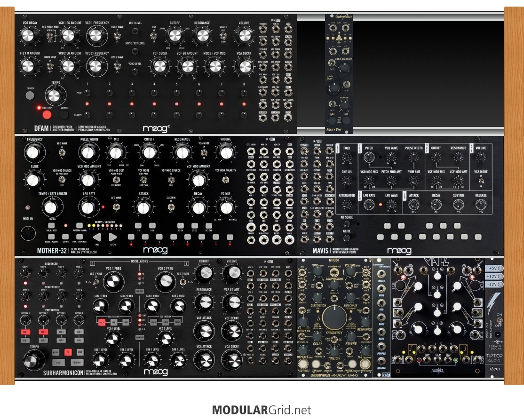Click the Mother-32 EXT. AUDIO jack

click(x=251, y=151)
